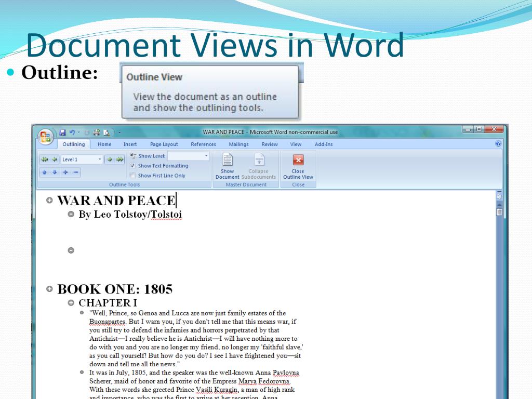Open the Insert tab
This screenshot has width=532, height=399.
click(130, 144)
